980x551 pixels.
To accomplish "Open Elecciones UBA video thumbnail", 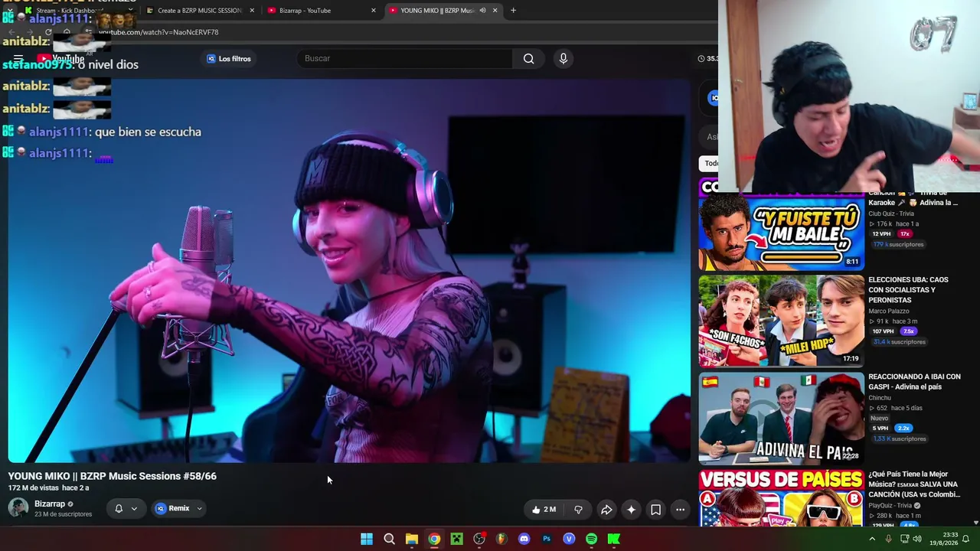I will point(781,321).
